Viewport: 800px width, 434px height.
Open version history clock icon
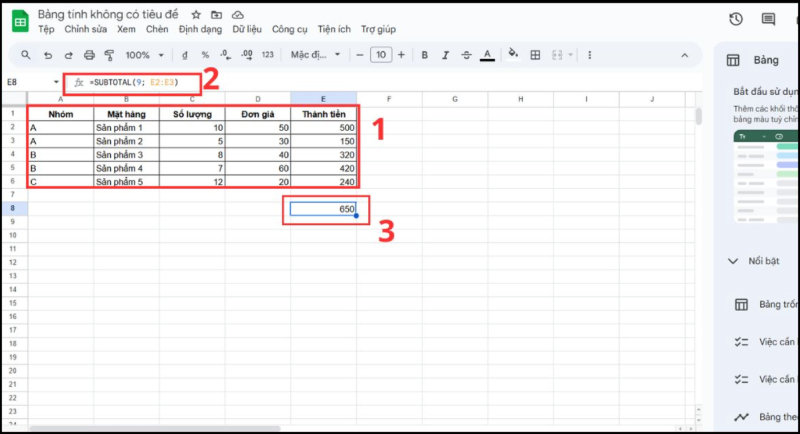(x=736, y=19)
